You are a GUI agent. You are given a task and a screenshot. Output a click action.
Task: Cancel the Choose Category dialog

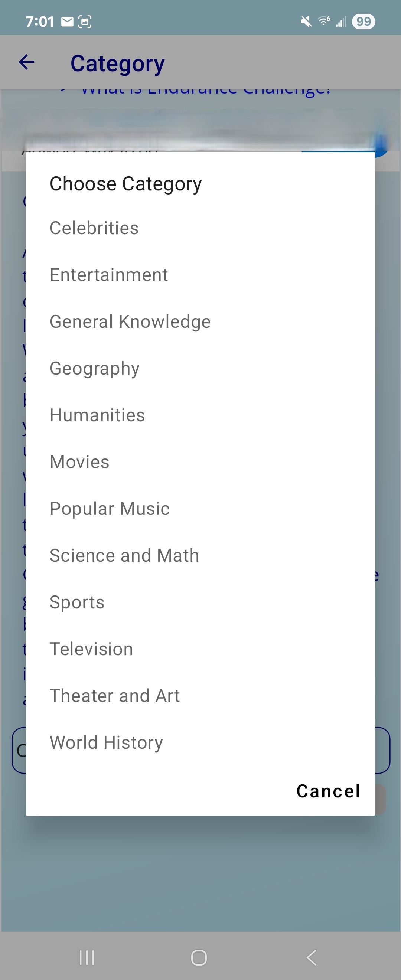click(x=328, y=791)
